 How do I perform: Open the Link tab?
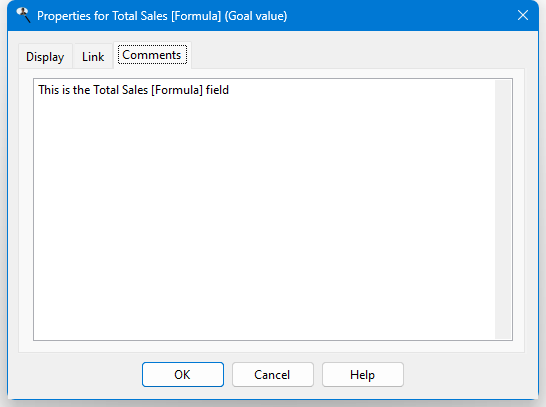pyautogui.click(x=93, y=56)
